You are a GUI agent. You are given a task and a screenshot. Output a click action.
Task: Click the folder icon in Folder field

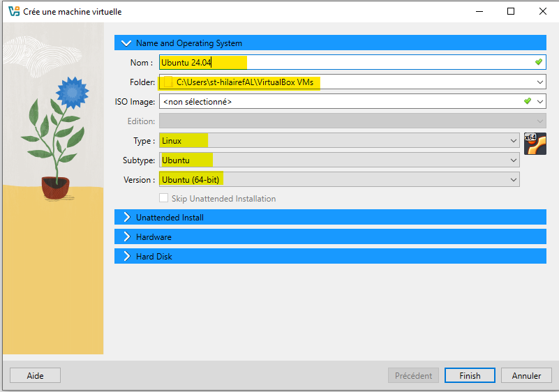167,82
